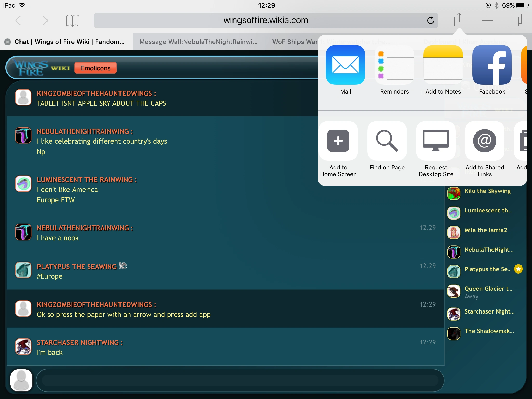Image resolution: width=532 pixels, height=399 pixels.
Task: Tap the chat message input field
Action: point(240,380)
